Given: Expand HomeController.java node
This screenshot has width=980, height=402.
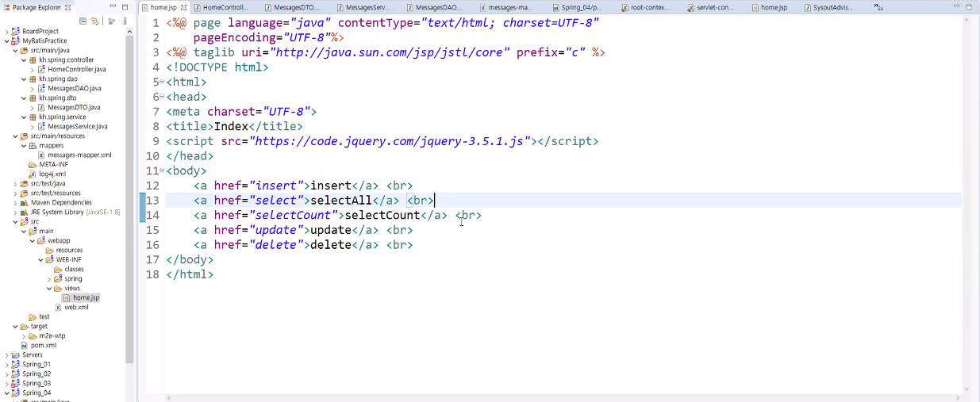Looking at the screenshot, I should (33, 69).
